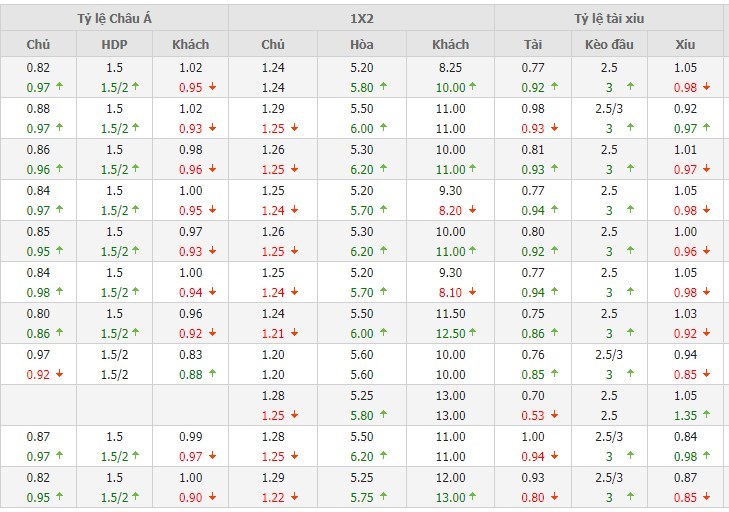
Task: Click the red down arrow beside 8.10
Action: click(x=472, y=292)
